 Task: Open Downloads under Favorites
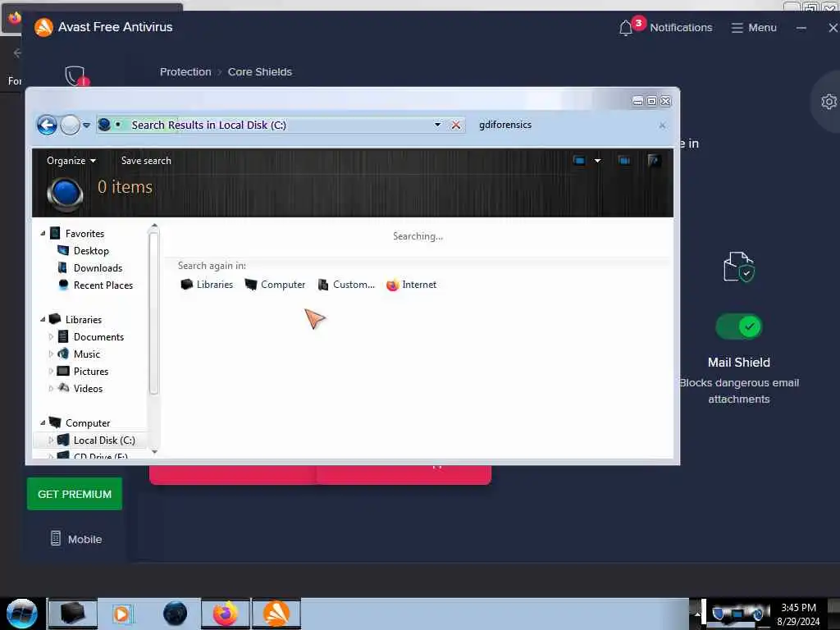[98, 268]
